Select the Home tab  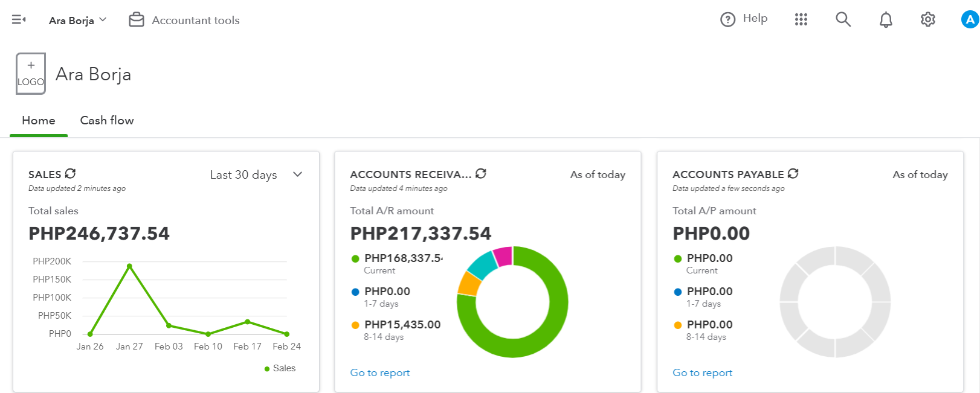point(39,120)
